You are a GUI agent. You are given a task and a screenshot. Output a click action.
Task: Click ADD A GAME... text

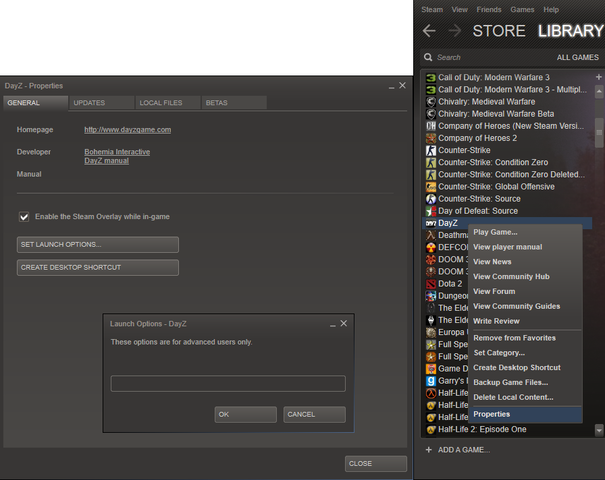coord(464,450)
